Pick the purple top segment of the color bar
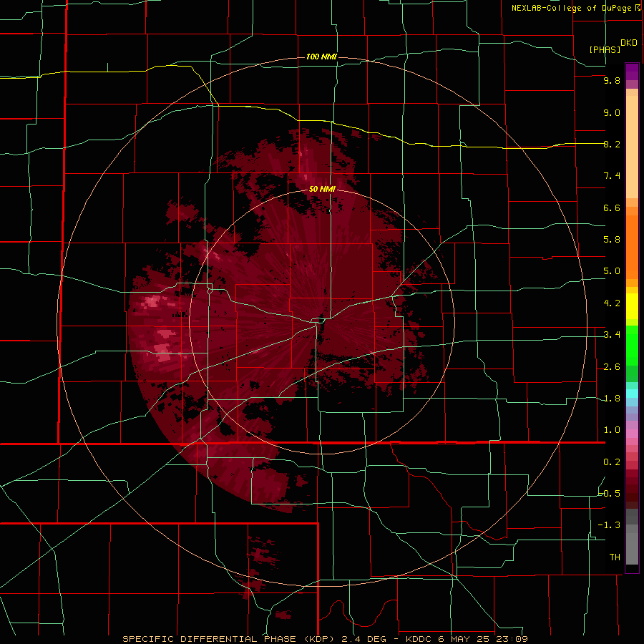This screenshot has height=644, width=644. pos(632,72)
